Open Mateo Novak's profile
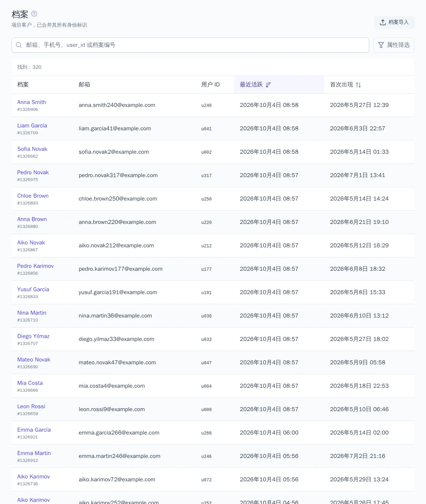 (34, 360)
